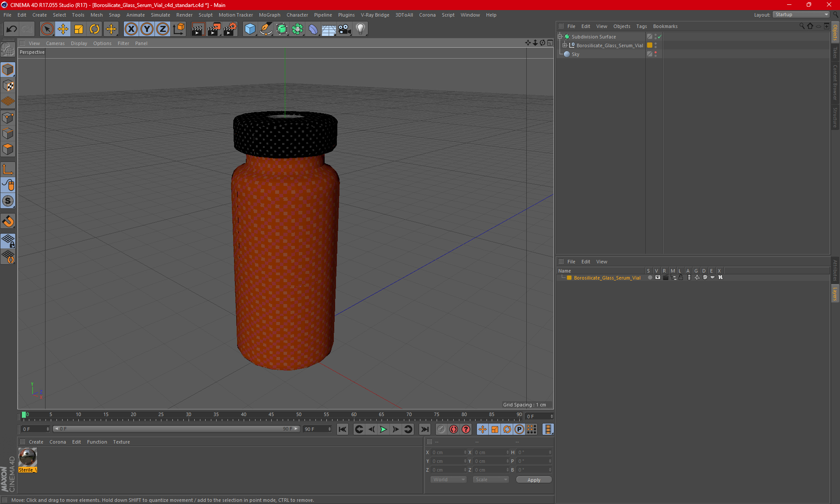Click frame 45 on the timeline
This screenshot has width=840, height=504.
271,416
